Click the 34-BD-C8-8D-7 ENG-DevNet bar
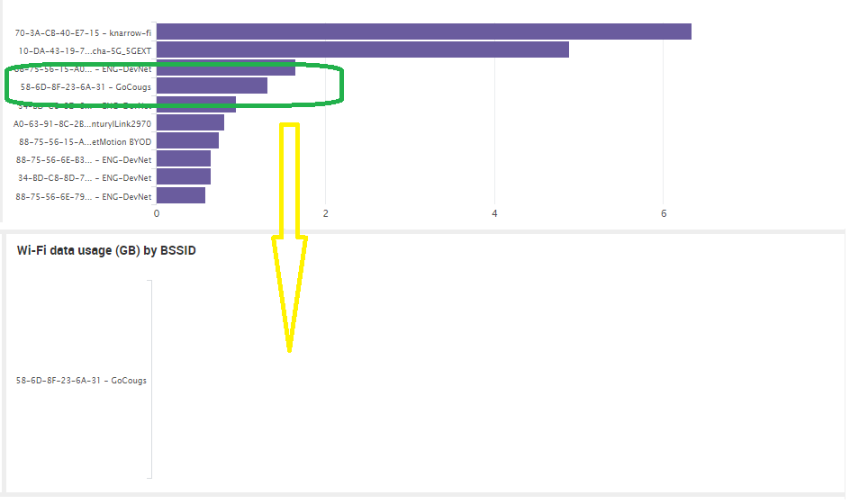The width and height of the screenshot is (850, 504). 184,176
